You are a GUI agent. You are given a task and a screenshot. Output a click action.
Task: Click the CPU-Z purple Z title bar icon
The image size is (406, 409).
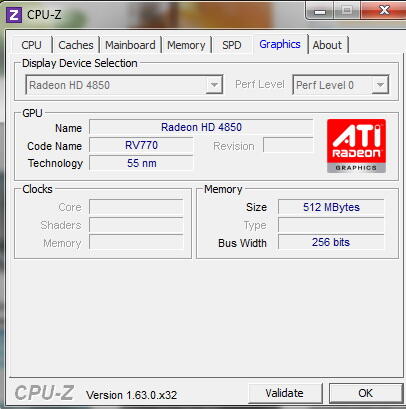coord(14,15)
